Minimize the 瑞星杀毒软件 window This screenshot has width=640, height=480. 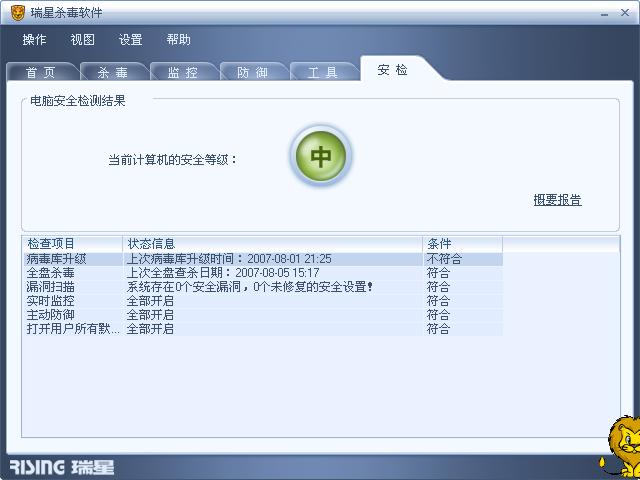tap(605, 14)
